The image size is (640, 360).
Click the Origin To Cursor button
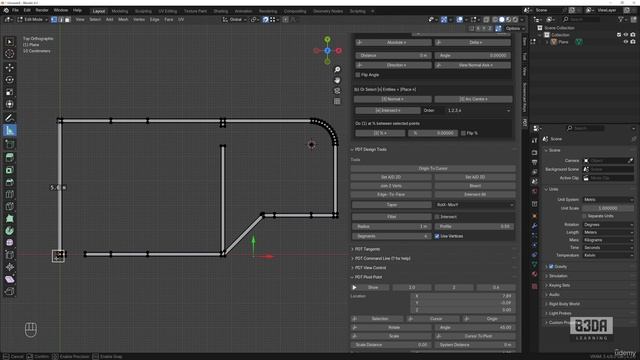tap(433, 169)
